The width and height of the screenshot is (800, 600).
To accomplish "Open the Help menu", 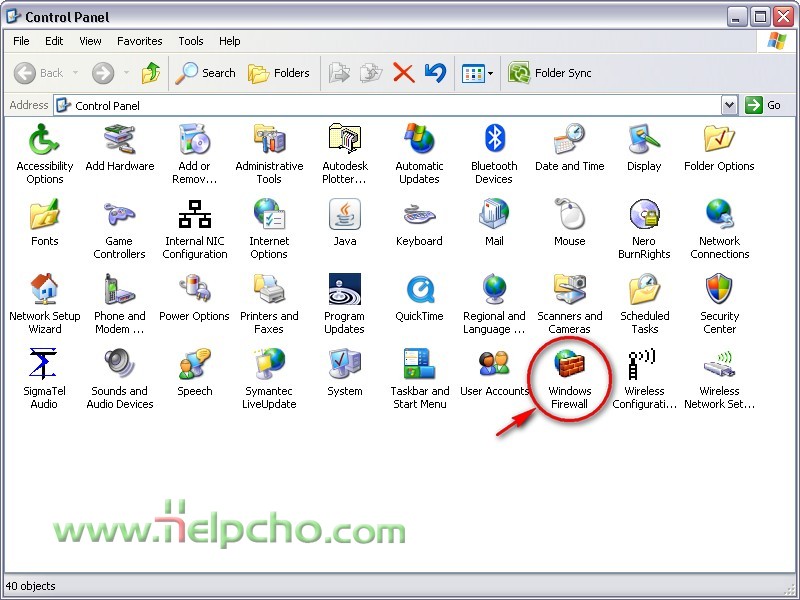I will coord(230,41).
